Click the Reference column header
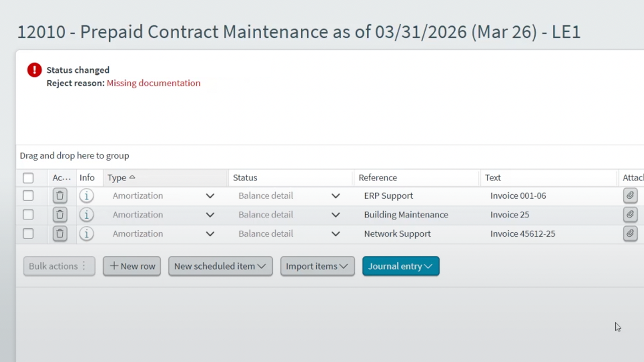The width and height of the screenshot is (644, 362). pos(378,177)
